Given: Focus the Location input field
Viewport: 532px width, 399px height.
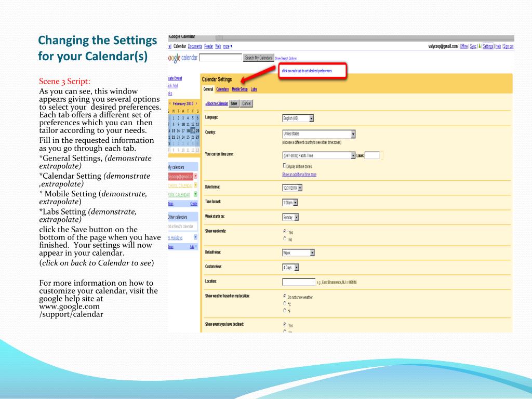Looking at the screenshot, I should (299, 282).
